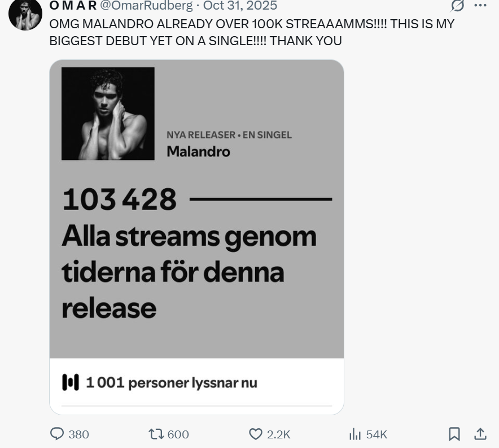Click the 103 428 stream count
The image size is (499, 448).
(x=120, y=199)
